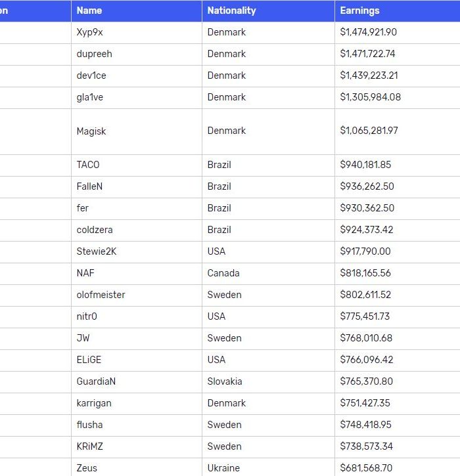Screen dimensions: 460x476
Task: Select the Xyp9x name cell
Action: tap(90, 32)
